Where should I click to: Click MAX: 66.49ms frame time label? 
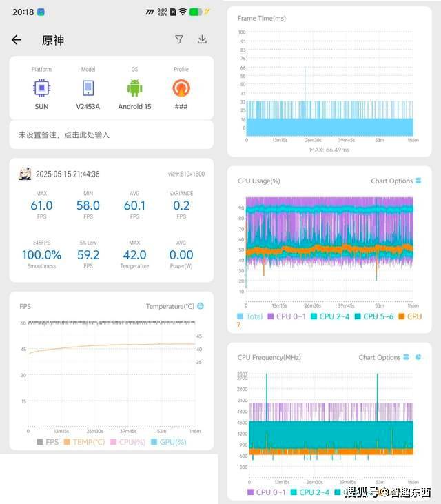[329, 150]
